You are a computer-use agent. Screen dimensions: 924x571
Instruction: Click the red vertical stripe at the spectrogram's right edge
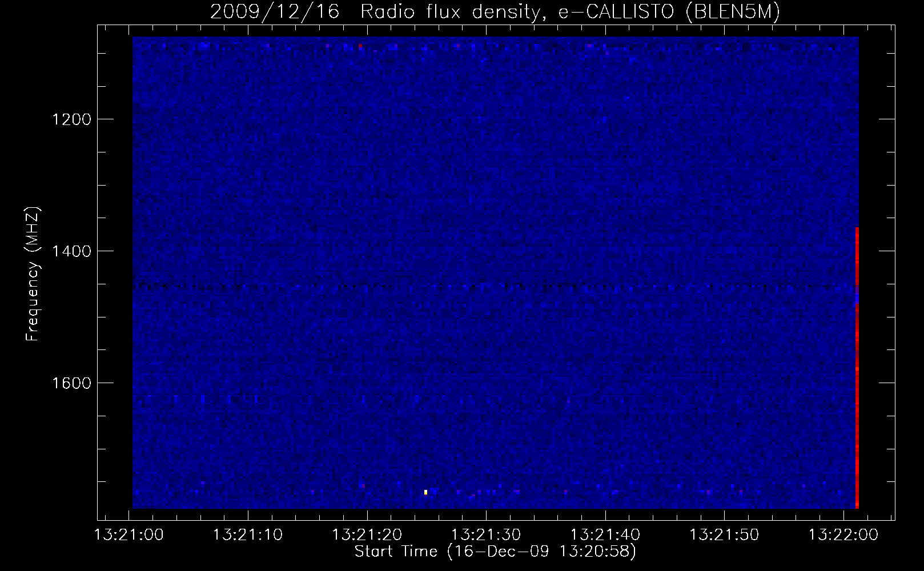pyautogui.click(x=857, y=368)
